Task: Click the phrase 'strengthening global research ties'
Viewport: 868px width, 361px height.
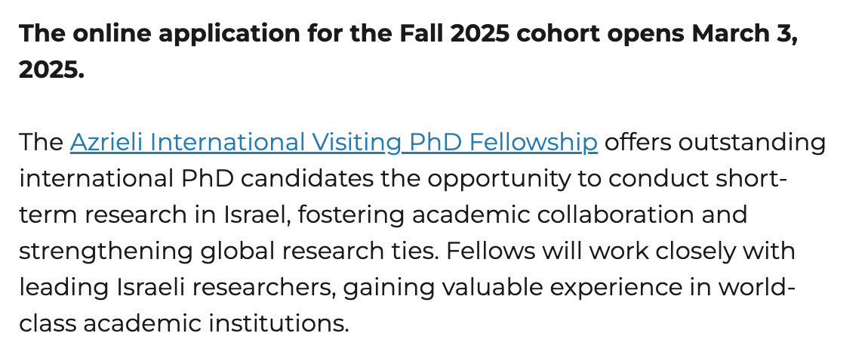Action: 223,251
